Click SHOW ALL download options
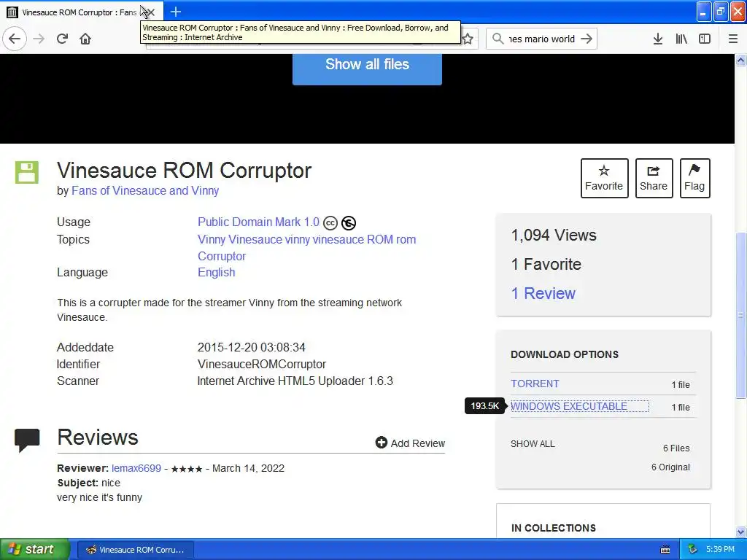 pos(533,444)
